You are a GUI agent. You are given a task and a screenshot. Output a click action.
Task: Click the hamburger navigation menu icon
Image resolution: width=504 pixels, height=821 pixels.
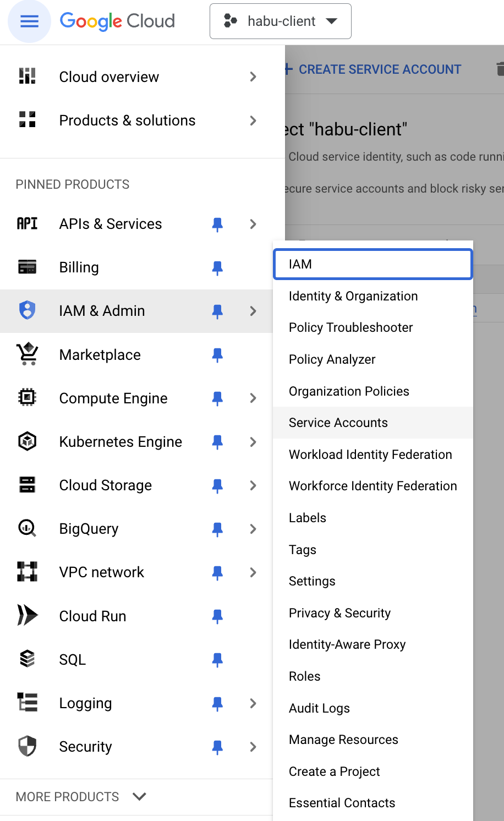[29, 21]
